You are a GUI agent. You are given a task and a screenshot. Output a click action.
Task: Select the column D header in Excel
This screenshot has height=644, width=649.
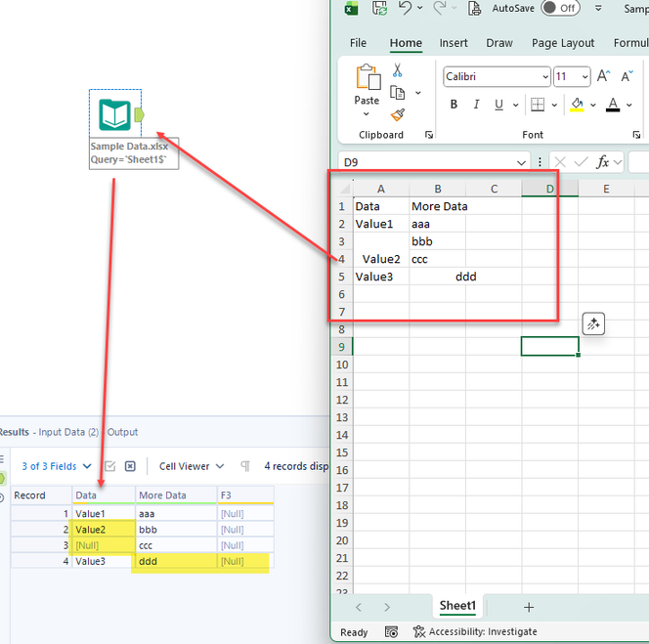pyautogui.click(x=549, y=189)
